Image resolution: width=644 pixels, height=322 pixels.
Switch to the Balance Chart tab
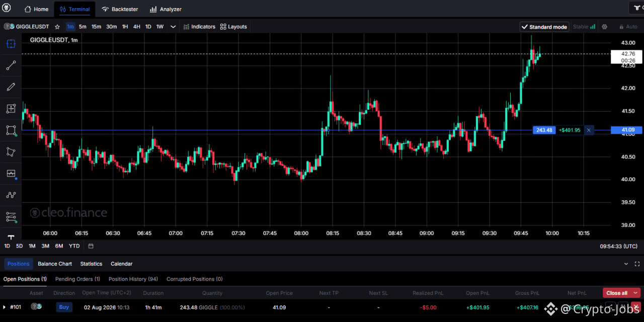[x=55, y=264]
